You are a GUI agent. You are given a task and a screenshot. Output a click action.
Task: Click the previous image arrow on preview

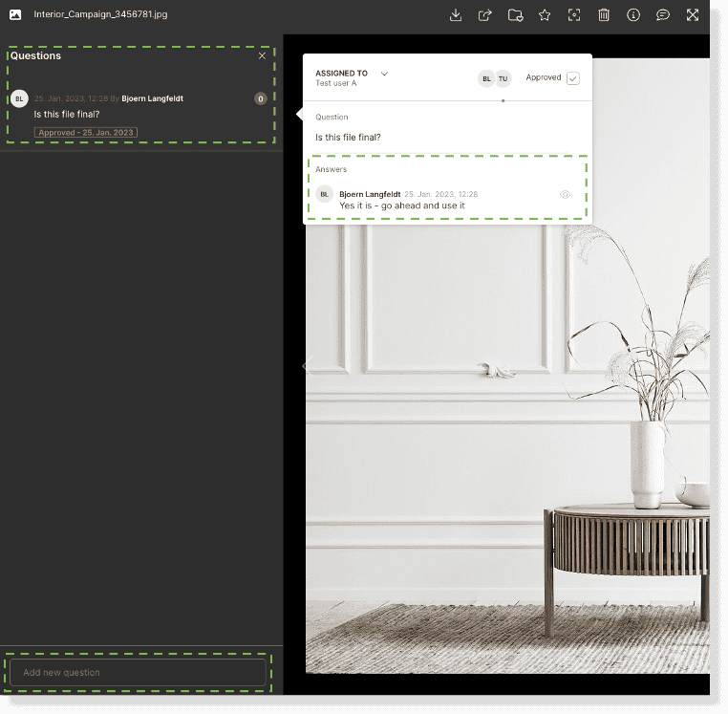[307, 365]
